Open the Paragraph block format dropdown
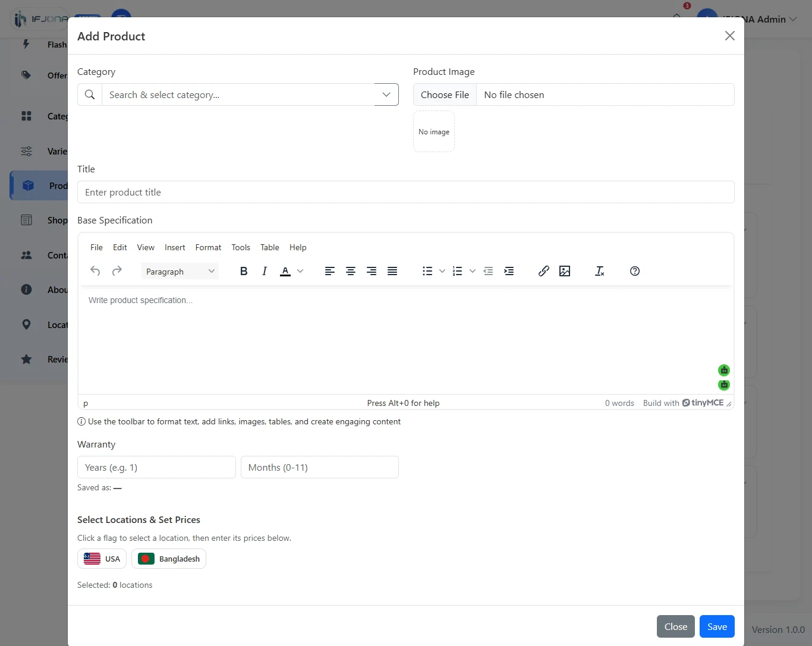This screenshot has height=646, width=812. point(180,271)
